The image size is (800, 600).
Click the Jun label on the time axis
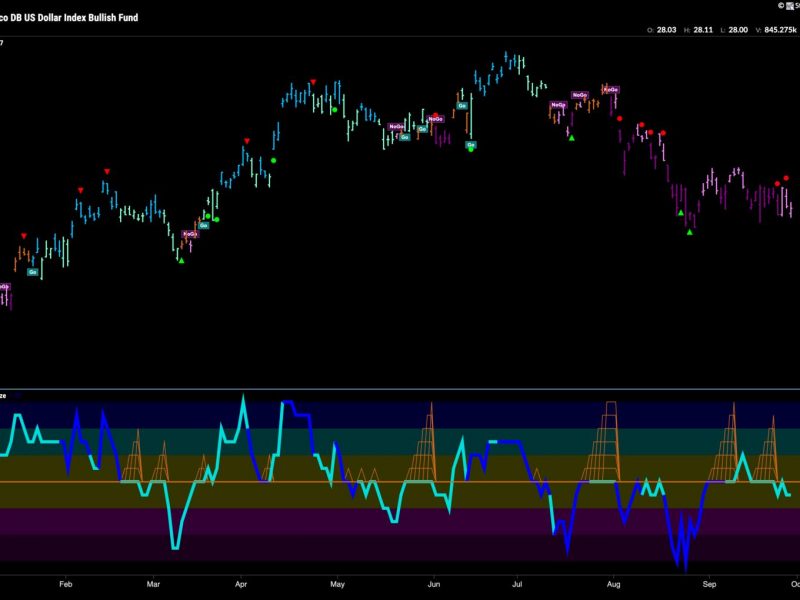pos(434,584)
